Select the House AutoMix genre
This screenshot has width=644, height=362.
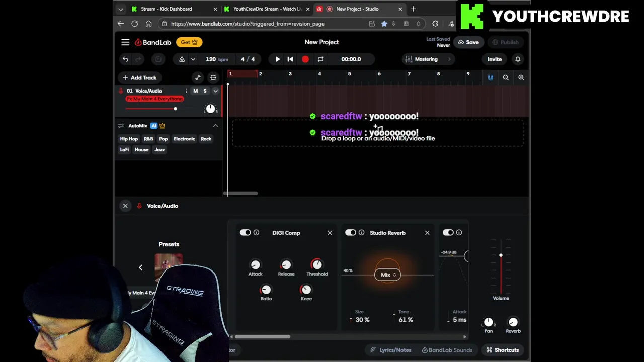click(141, 150)
